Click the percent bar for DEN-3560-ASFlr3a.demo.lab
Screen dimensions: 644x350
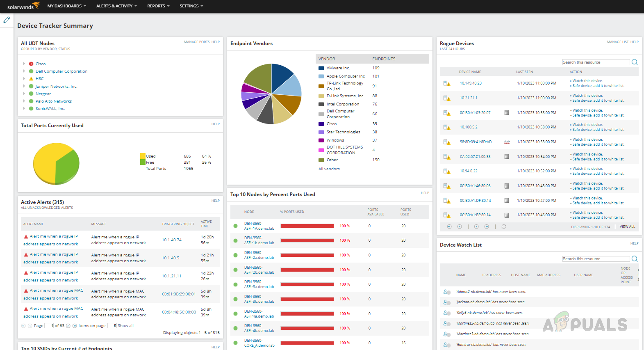[x=307, y=284]
